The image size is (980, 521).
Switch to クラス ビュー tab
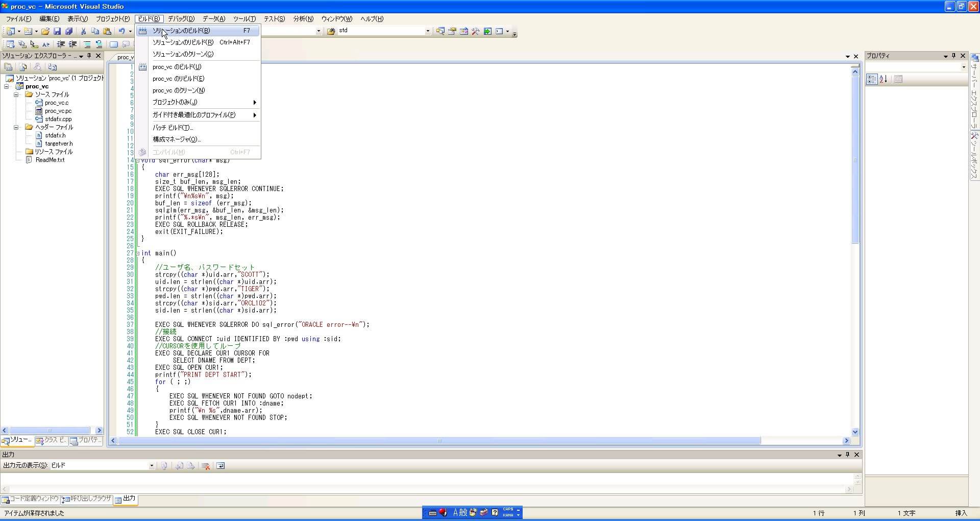[51, 440]
